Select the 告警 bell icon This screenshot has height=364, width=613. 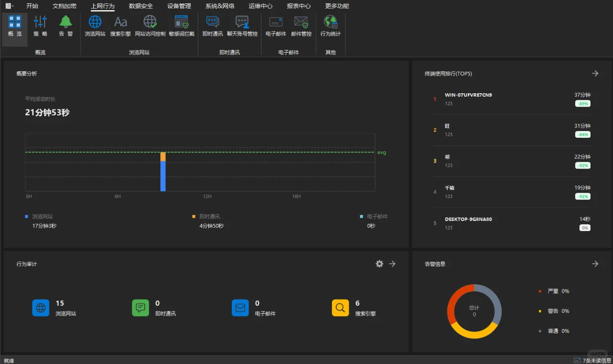click(x=66, y=22)
